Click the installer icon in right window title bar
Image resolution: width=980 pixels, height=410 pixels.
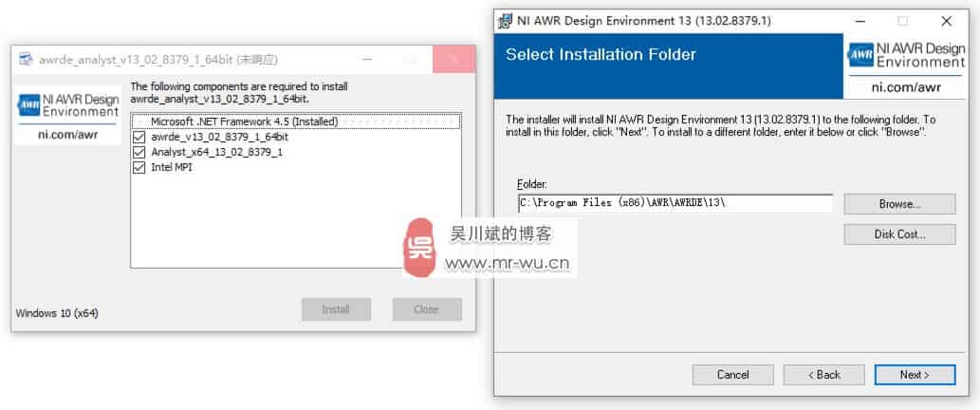[505, 21]
